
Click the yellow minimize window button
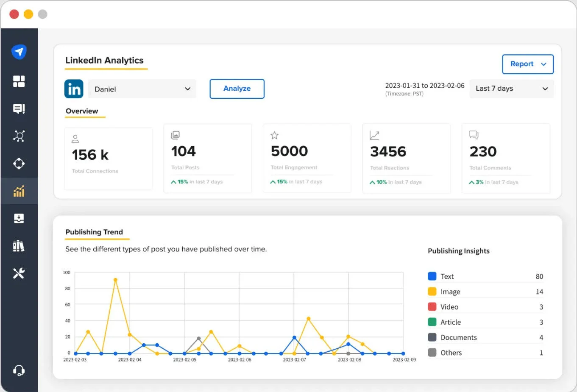tap(28, 14)
